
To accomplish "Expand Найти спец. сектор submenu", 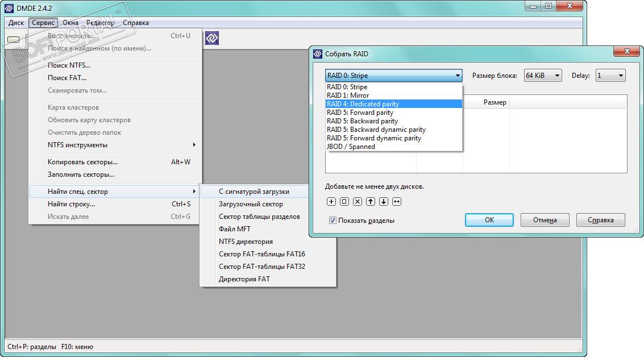I will [x=115, y=192].
